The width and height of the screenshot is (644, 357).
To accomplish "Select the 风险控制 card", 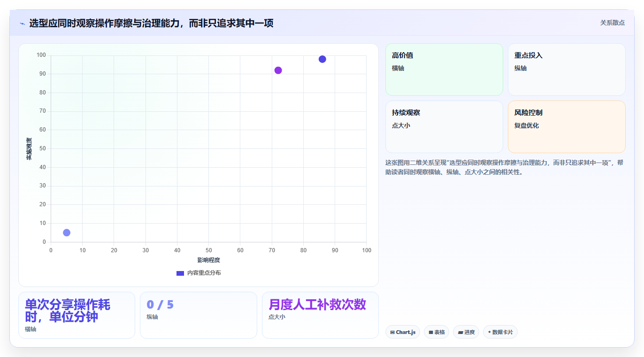I will (567, 127).
